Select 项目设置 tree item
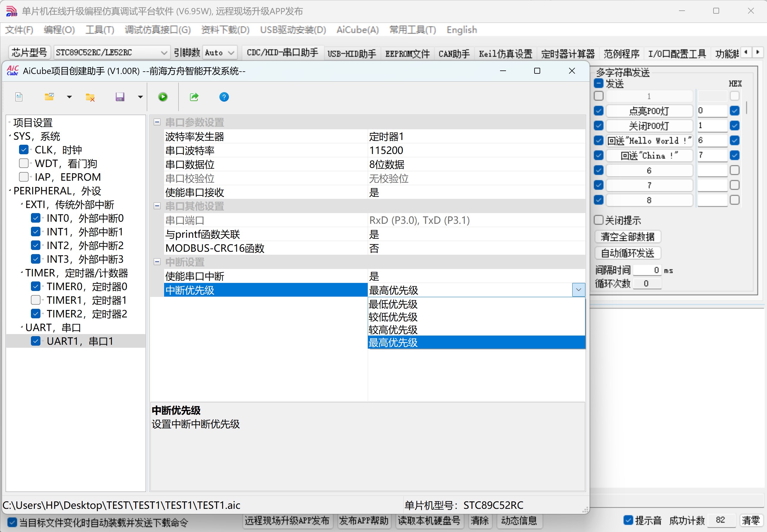767x532 pixels. coord(33,123)
